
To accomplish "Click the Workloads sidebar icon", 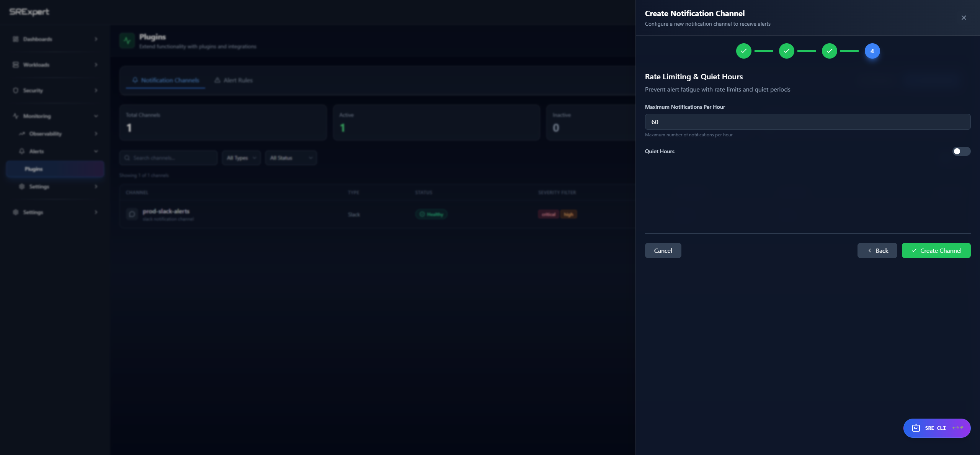I will coord(15,64).
